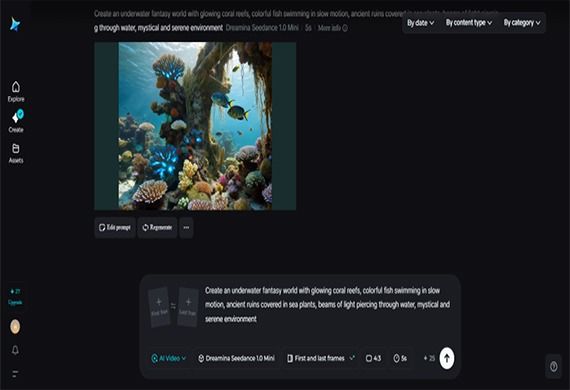
Task: Open the generated underwater coral video
Action: pyautogui.click(x=195, y=126)
